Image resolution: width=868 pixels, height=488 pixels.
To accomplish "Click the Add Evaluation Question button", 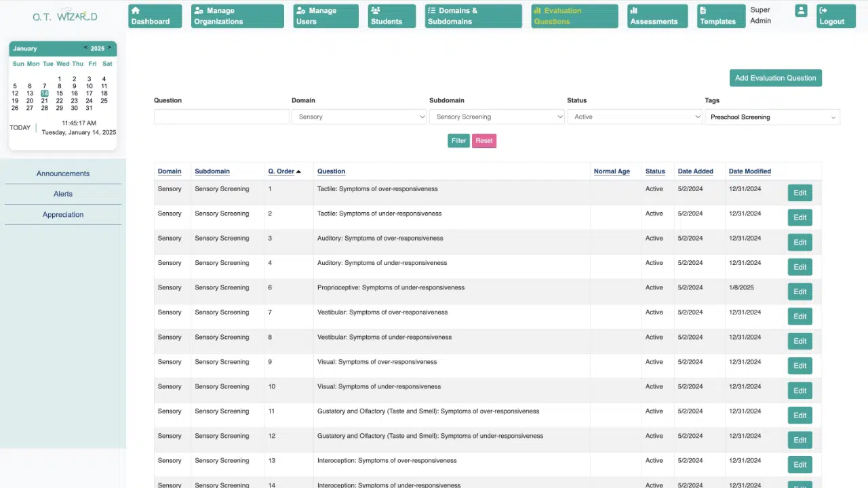I will pyautogui.click(x=775, y=78).
